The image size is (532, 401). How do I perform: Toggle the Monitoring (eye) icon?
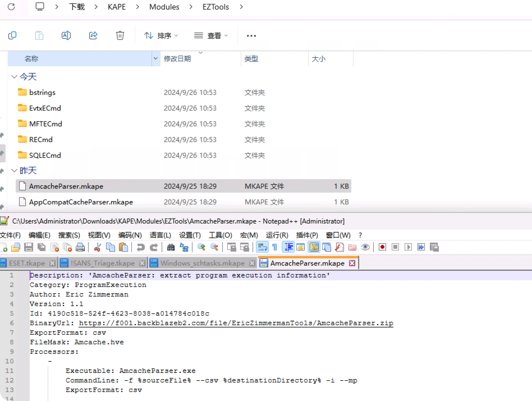365,247
